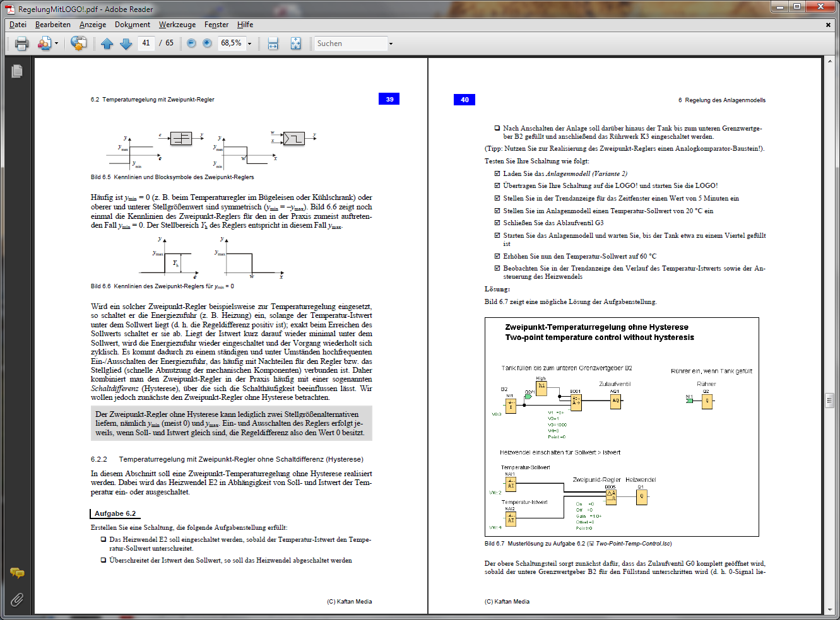Image resolution: width=840 pixels, height=620 pixels.
Task: Zoom in with the plus icon
Action: point(207,44)
